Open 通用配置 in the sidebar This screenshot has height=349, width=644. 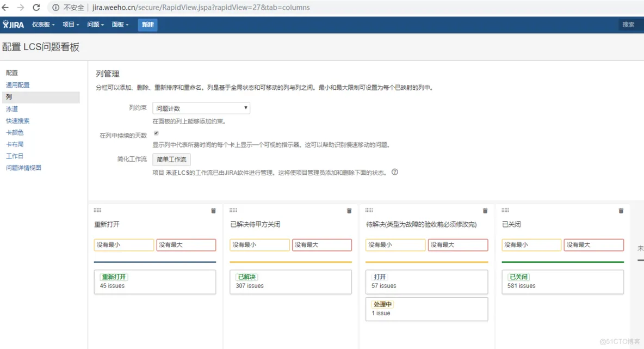coord(17,85)
